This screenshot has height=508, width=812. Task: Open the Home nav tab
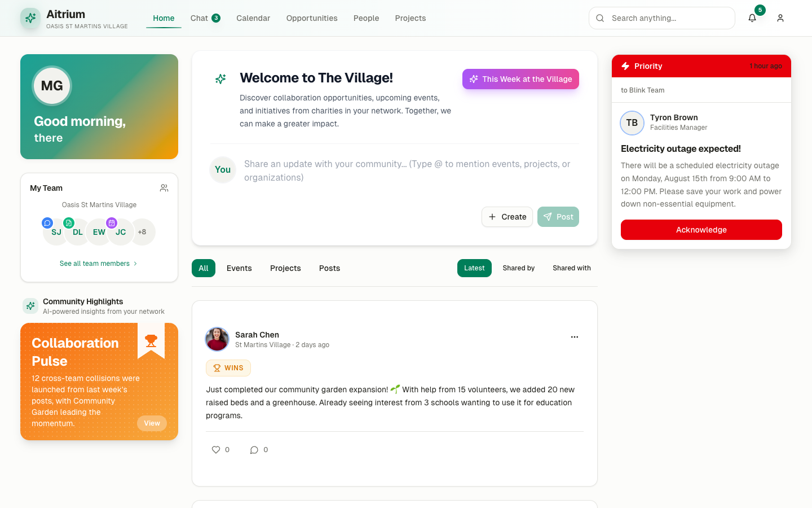click(x=164, y=18)
